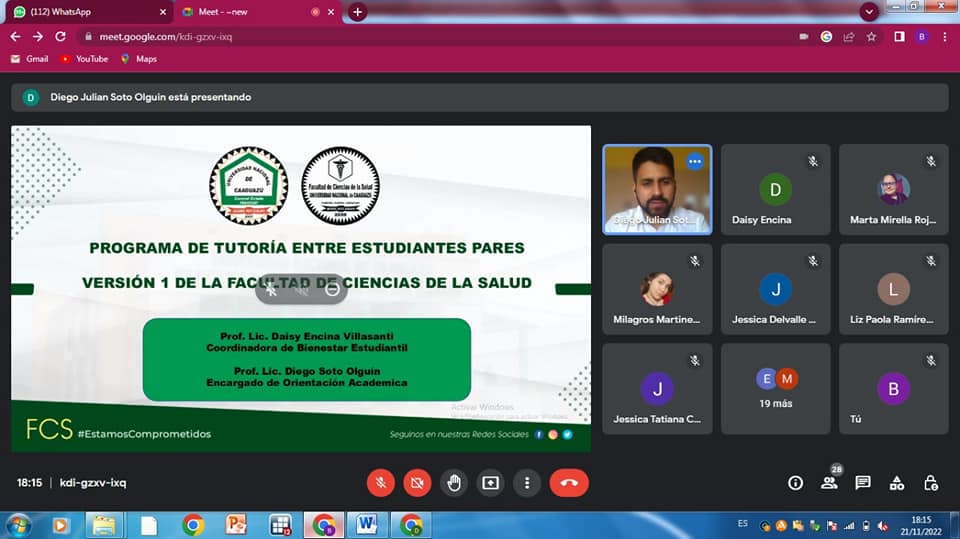Image resolution: width=960 pixels, height=539 pixels.
Task: Click the present screen icon
Action: [490, 483]
